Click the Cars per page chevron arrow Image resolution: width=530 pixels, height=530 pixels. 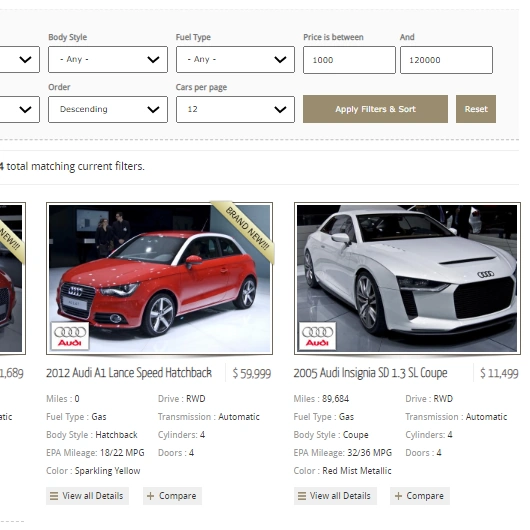[280, 110]
